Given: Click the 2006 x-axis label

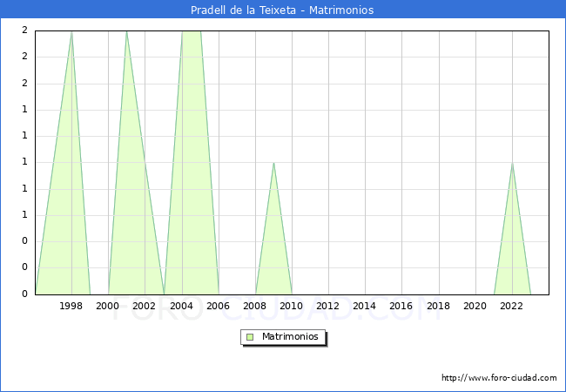Looking at the screenshot, I should point(218,306).
